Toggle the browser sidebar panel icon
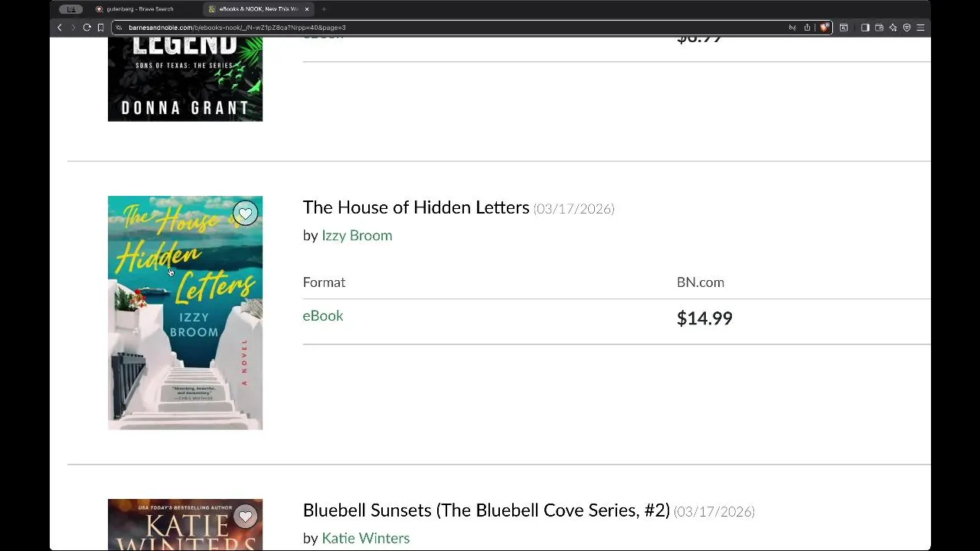Image resolution: width=980 pixels, height=551 pixels. pos(865,28)
